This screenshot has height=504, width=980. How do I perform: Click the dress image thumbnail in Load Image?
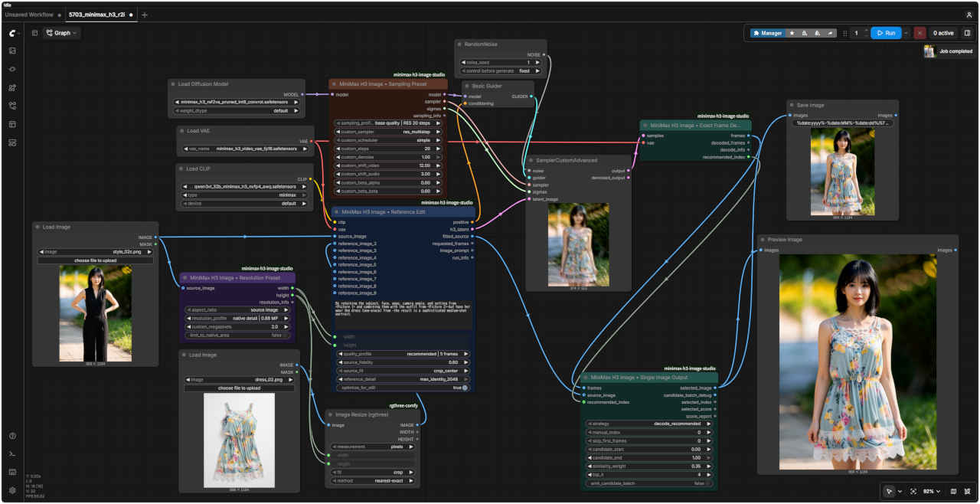coord(239,440)
